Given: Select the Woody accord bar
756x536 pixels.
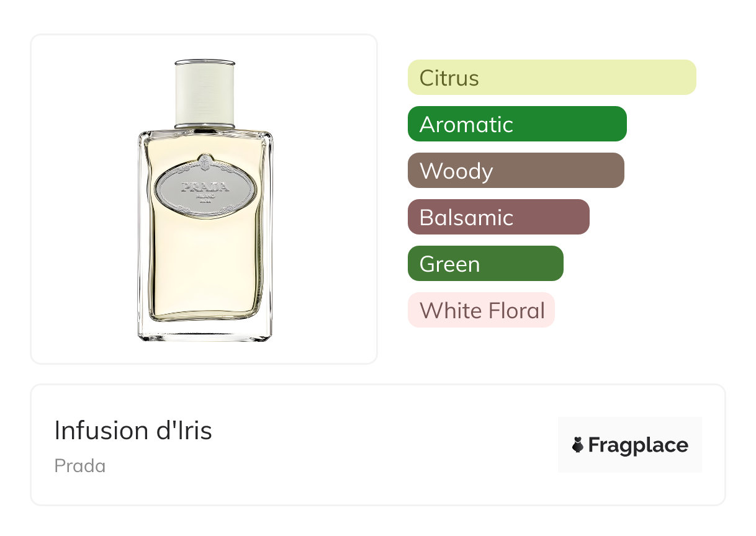Looking at the screenshot, I should point(515,171).
